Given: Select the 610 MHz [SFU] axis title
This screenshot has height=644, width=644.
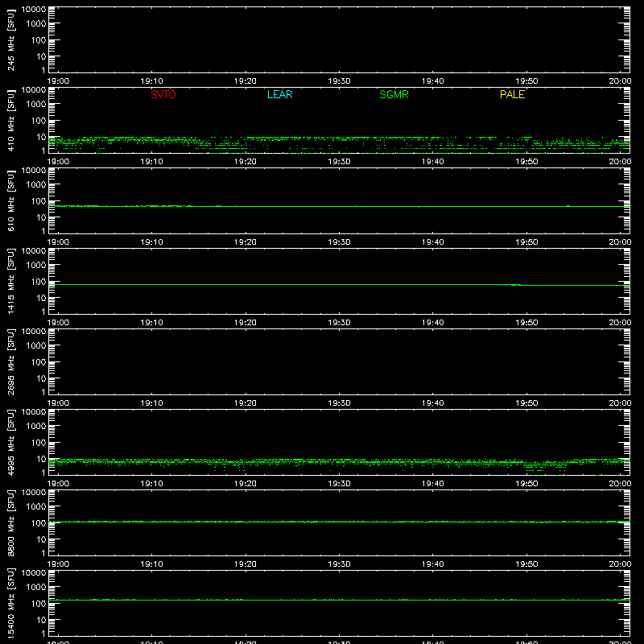Looking at the screenshot, I should tap(10, 201).
